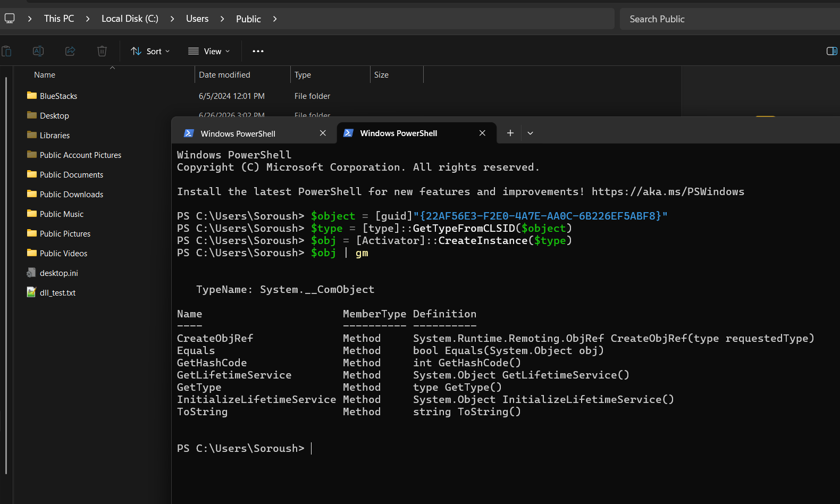Click the desktop.ini file icon
840x504 pixels.
pos(31,273)
